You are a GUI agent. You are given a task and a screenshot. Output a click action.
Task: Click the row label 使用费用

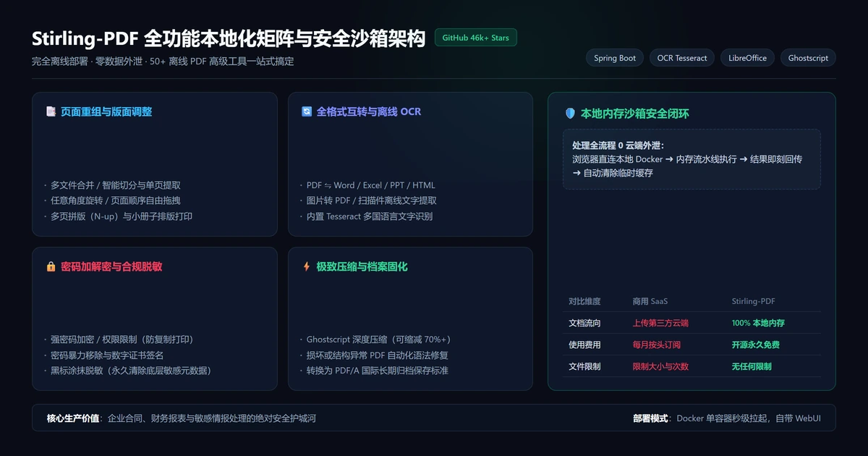click(584, 345)
